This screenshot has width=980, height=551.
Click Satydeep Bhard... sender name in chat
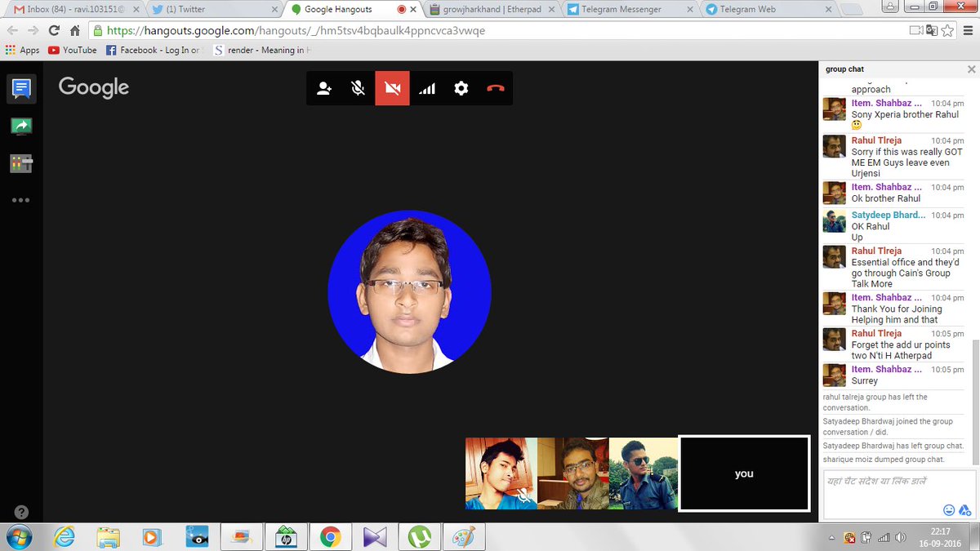889,215
